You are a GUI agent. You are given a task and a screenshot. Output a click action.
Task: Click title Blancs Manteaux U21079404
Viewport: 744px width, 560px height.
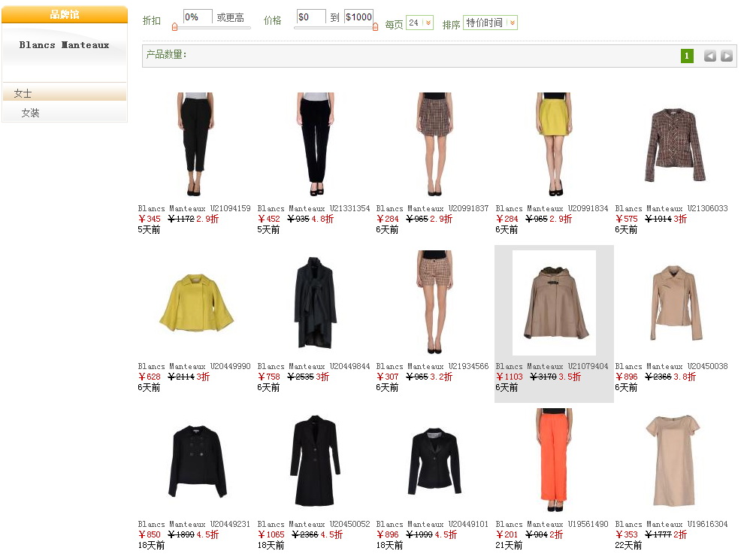click(x=552, y=366)
